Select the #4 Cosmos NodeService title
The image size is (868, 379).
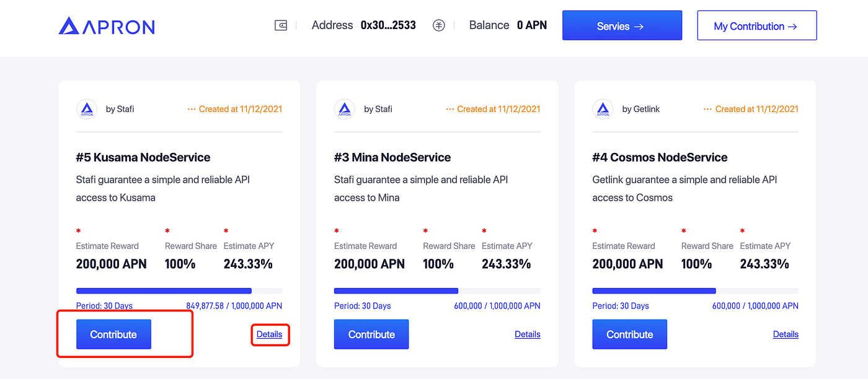660,157
